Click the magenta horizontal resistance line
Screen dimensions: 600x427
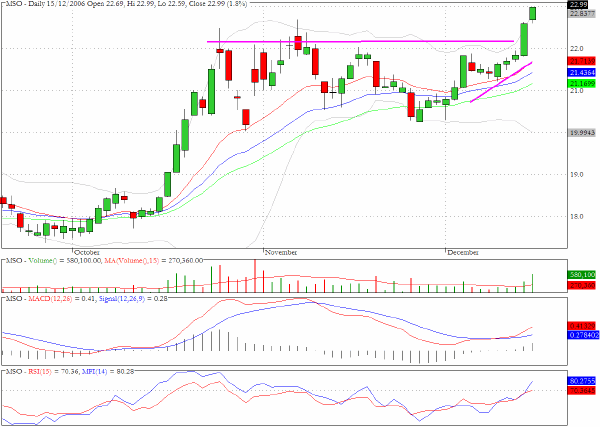tap(360, 41)
